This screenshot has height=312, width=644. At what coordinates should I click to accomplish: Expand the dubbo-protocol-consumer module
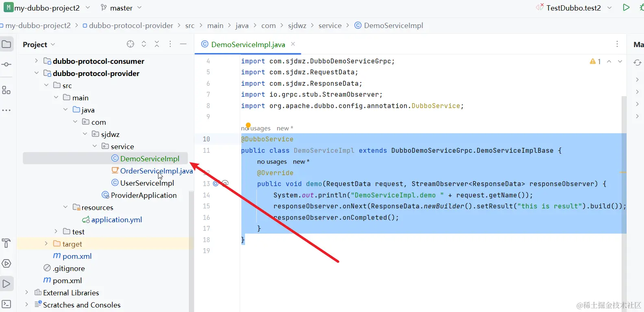36,61
